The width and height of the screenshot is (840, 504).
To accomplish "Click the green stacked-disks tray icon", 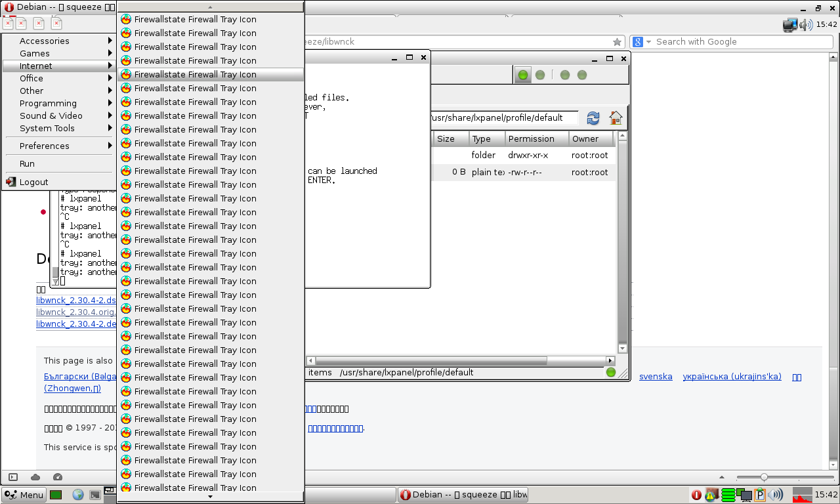I will (x=728, y=495).
